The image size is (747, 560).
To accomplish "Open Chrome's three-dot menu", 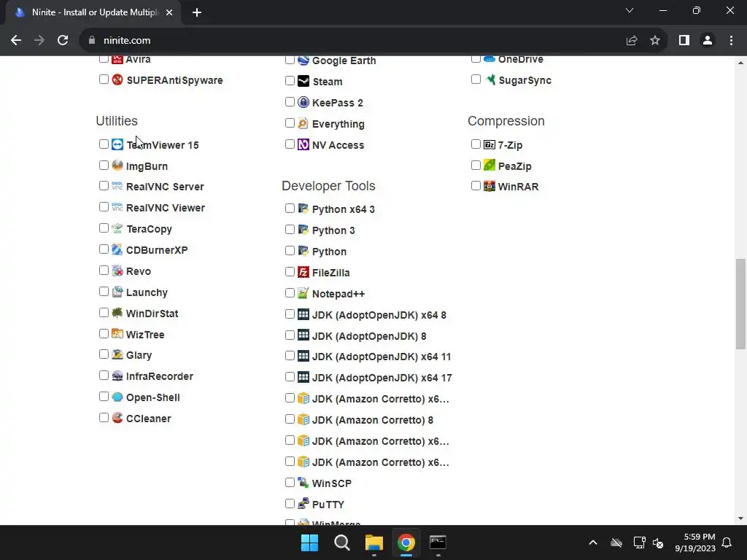I will tap(731, 41).
